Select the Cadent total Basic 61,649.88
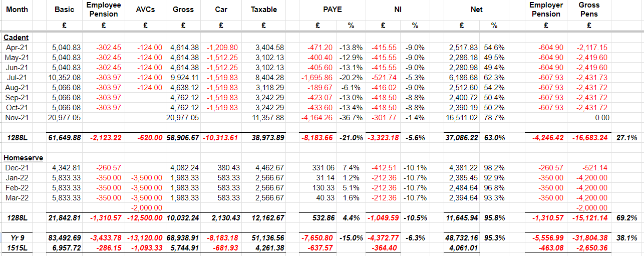 tap(64, 138)
